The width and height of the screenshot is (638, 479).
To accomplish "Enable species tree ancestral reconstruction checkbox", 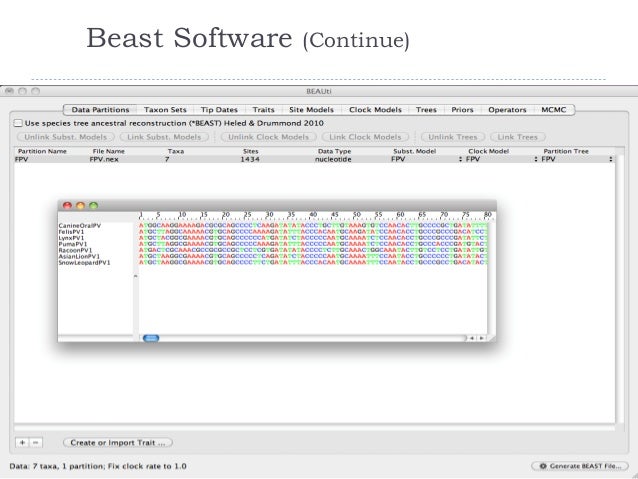I will 18,123.
